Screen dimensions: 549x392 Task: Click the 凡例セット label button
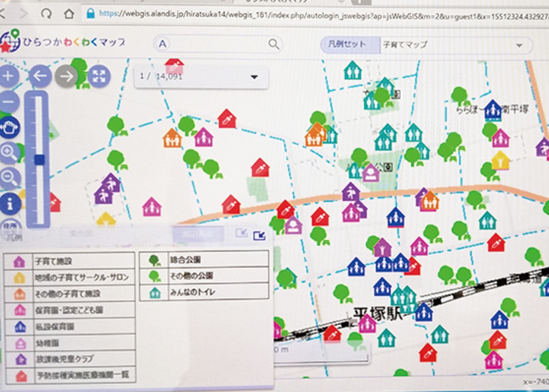click(x=350, y=44)
